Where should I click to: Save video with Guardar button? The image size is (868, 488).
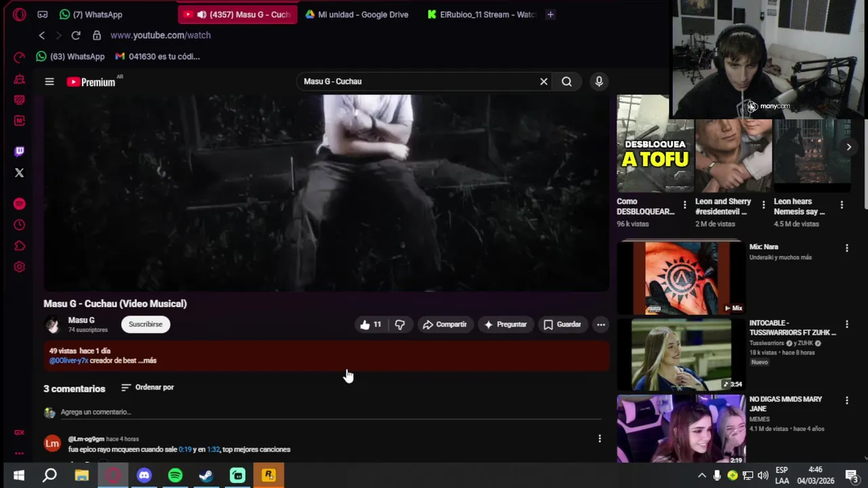click(562, 325)
